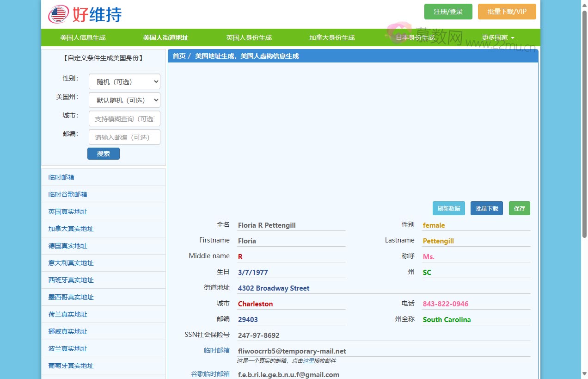588x379 pixels.
Task: Save the identity with 保存 button
Action: pos(519,208)
